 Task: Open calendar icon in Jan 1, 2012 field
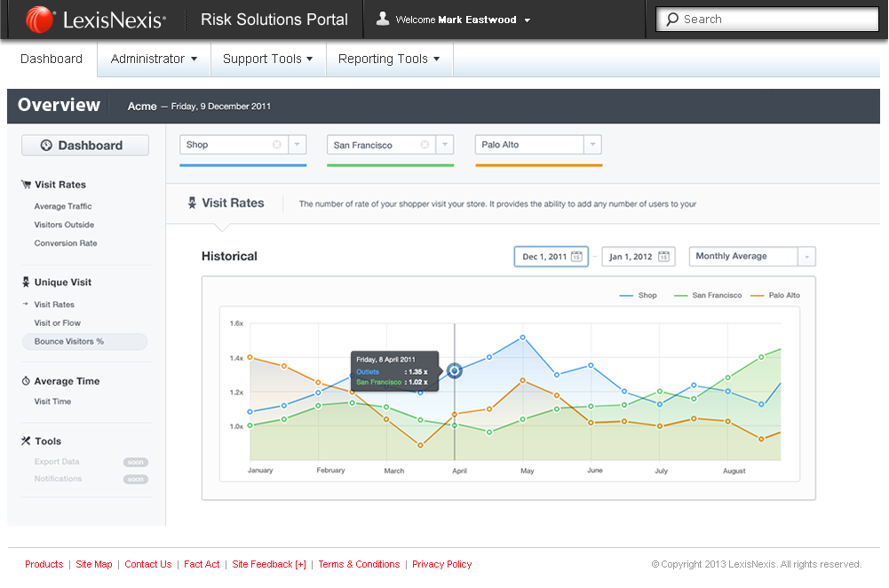[x=663, y=257]
